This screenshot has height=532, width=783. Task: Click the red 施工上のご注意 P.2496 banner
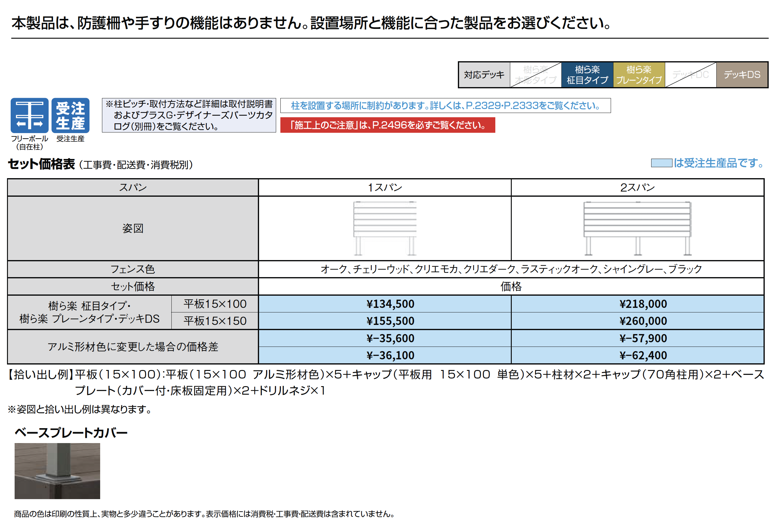[x=388, y=125]
